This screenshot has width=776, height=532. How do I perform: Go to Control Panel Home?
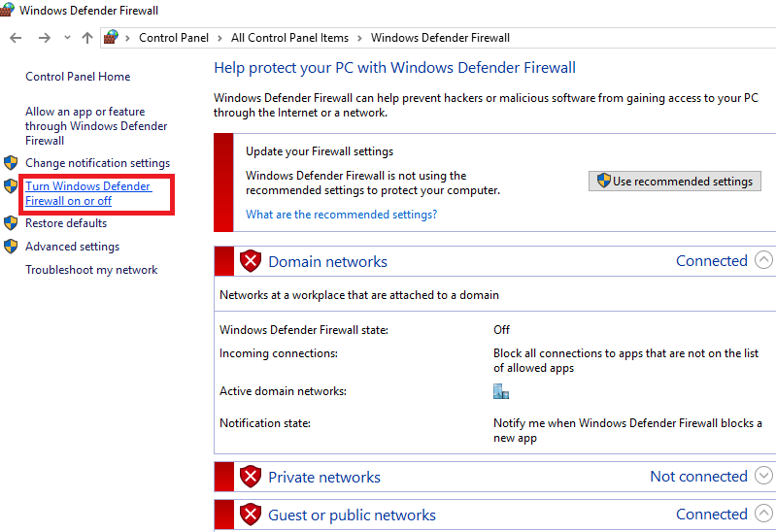(x=78, y=77)
